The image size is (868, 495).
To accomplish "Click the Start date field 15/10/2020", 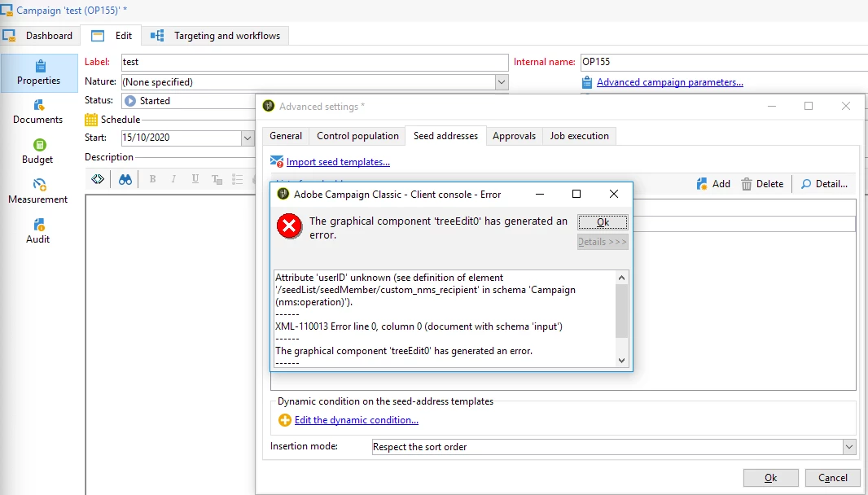I will 181,138.
